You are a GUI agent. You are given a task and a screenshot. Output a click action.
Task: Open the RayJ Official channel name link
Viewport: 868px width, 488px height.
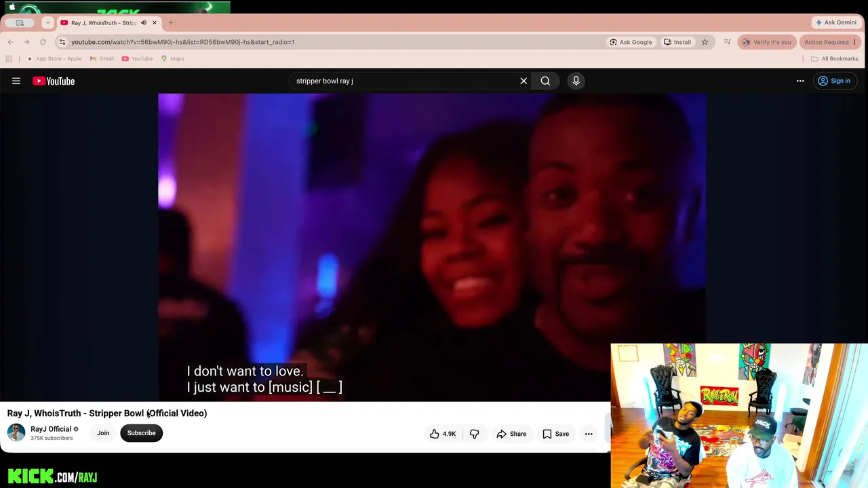51,429
